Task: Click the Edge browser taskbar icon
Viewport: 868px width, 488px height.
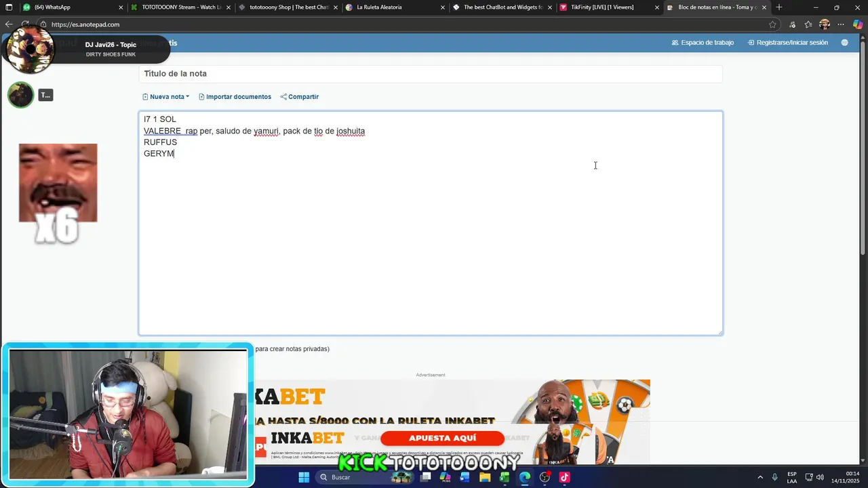Action: (x=524, y=477)
